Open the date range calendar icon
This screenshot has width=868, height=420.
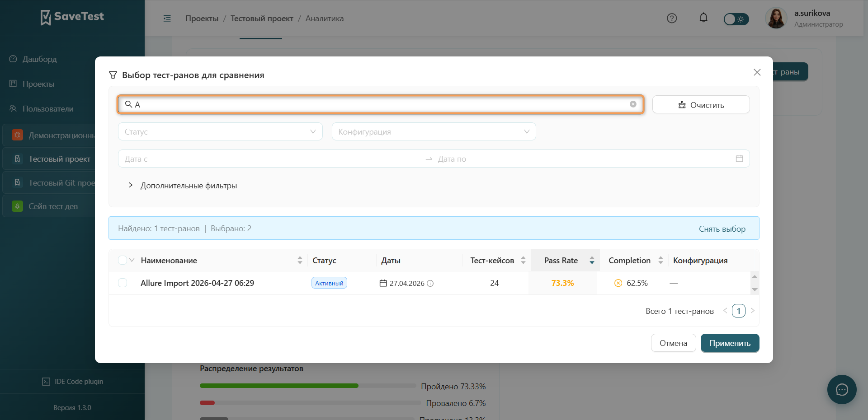(x=739, y=159)
